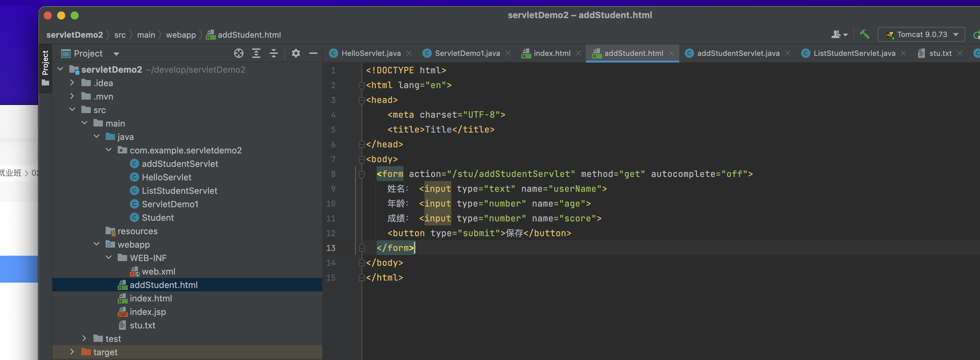Open Project panel settings gear
Viewport: 980px width, 360px height.
[x=296, y=53]
